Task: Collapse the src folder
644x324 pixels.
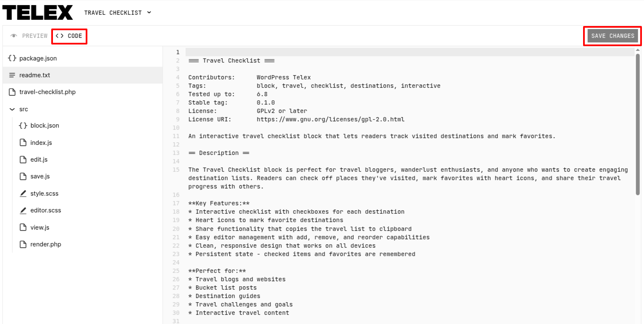Action: pyautogui.click(x=12, y=109)
